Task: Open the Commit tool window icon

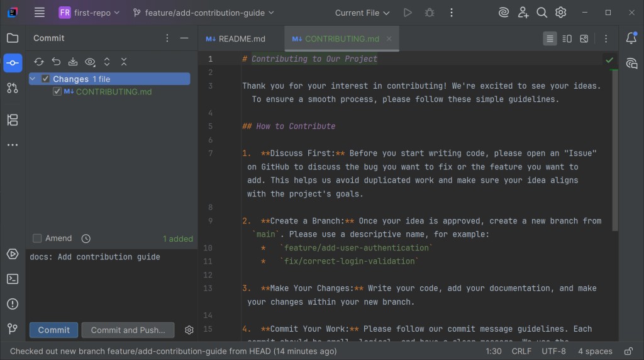Action: 13,63
